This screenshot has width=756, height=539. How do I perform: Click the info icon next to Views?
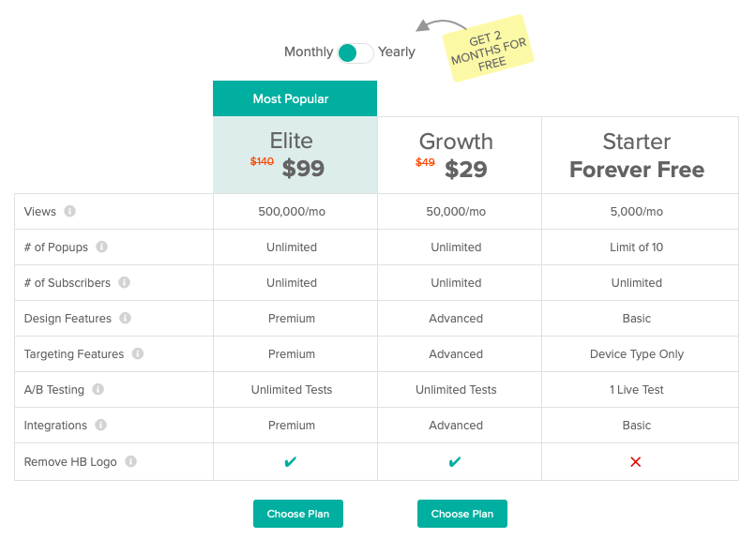(70, 211)
